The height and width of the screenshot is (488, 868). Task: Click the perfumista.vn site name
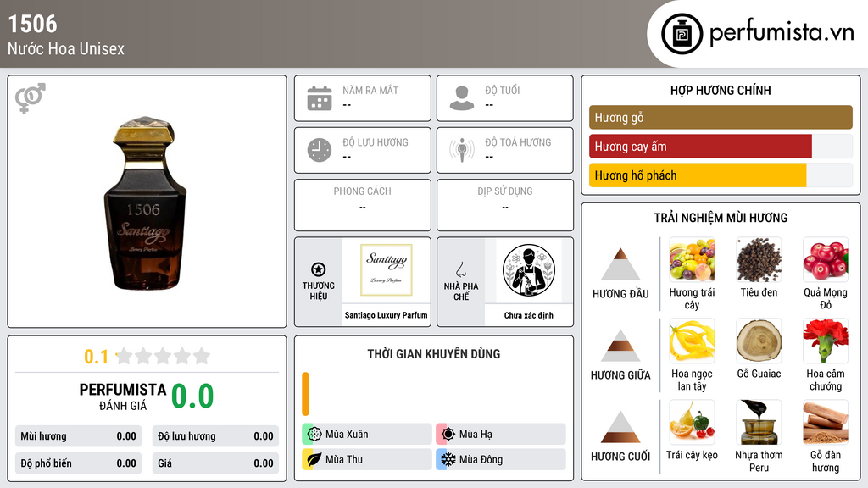point(782,32)
